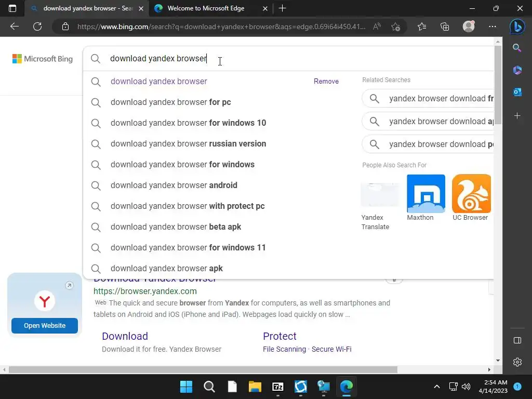The height and width of the screenshot is (399, 532).
Task: Open Read aloud icon in address bar
Action: coord(377,26)
